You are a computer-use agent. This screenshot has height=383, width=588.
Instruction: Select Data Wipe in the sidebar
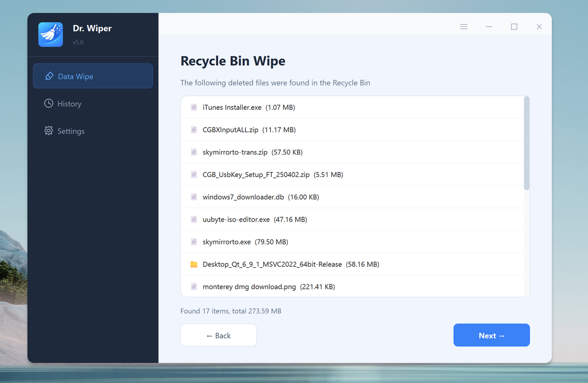[x=75, y=76]
